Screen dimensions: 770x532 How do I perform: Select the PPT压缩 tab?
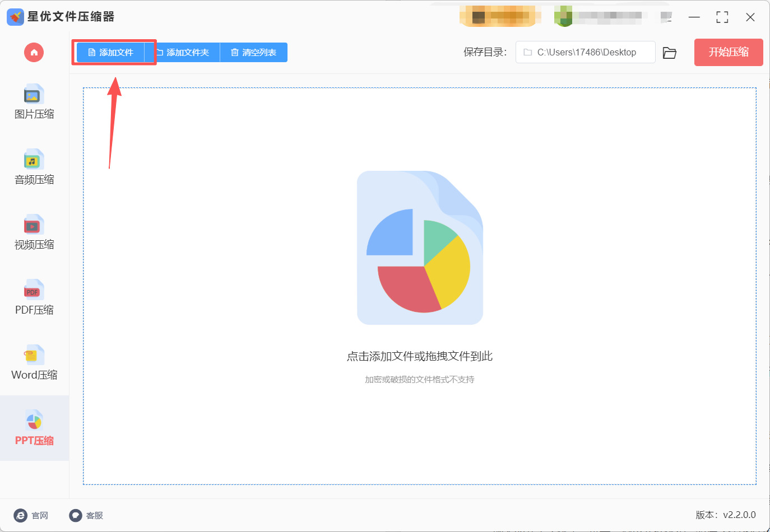(34, 428)
